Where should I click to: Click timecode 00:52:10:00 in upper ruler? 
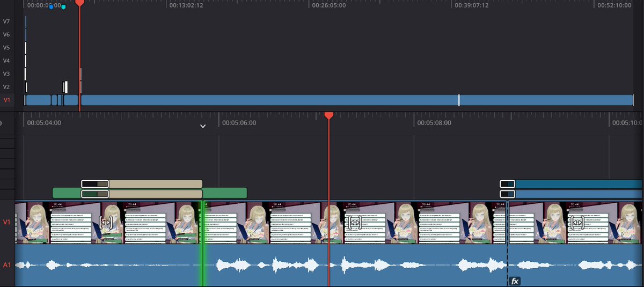click(614, 5)
